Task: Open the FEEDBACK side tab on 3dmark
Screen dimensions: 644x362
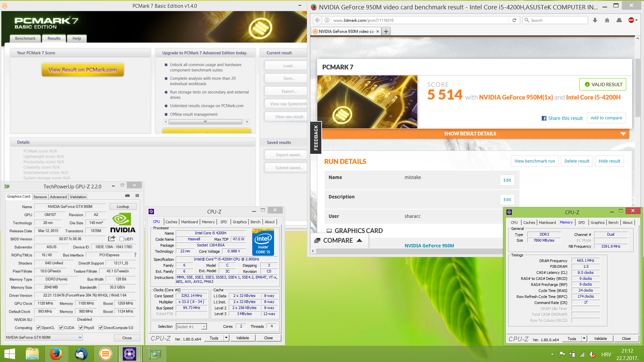Action: [316, 137]
